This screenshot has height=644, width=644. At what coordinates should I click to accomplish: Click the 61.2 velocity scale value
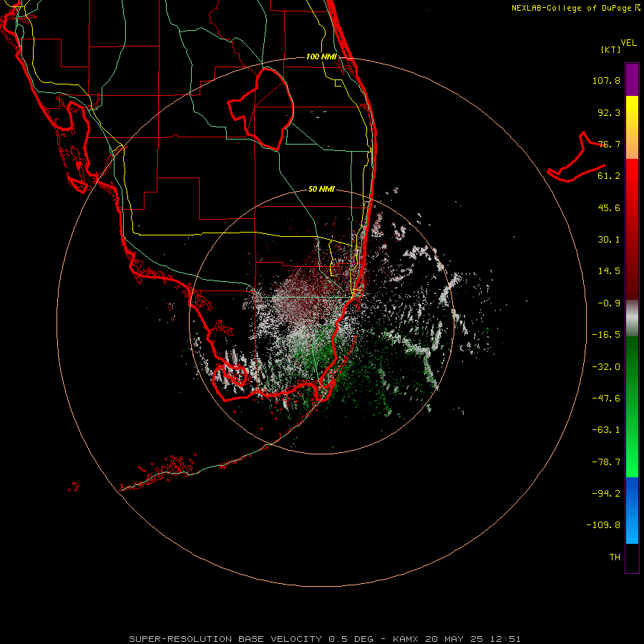tap(609, 176)
